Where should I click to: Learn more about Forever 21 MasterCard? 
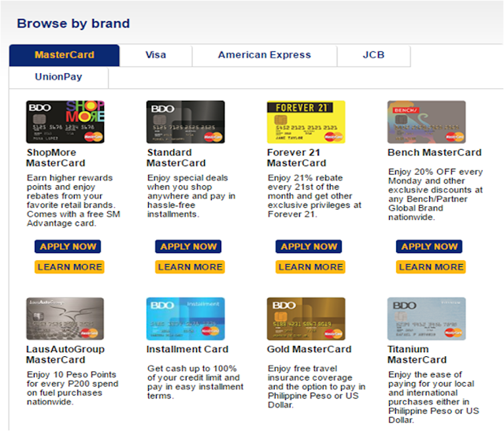click(310, 267)
